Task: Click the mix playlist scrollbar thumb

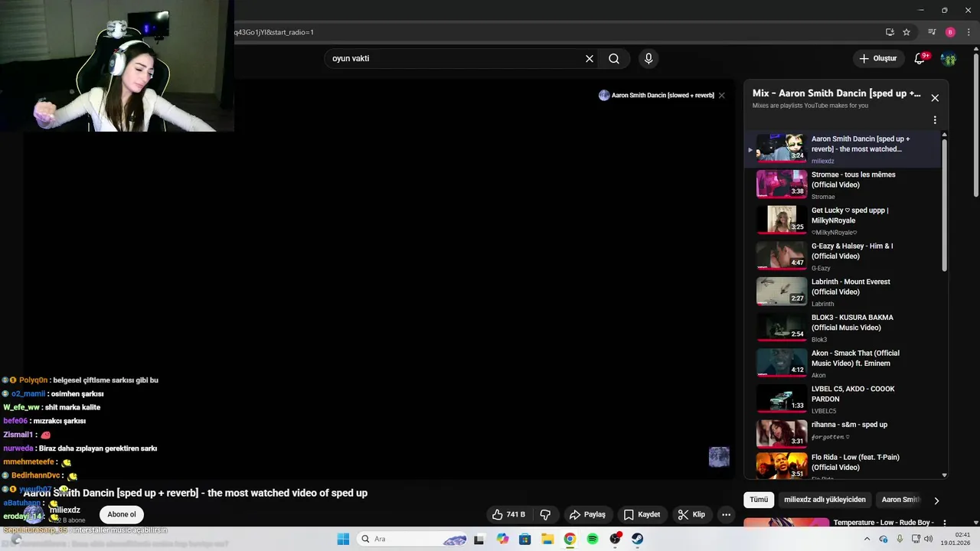Action: coord(944,204)
